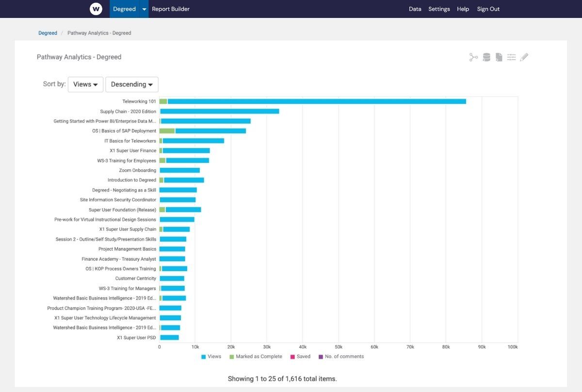Screen dimensions: 582x392
Task: Click 'Degreed - Negotiating as a Skill' label
Action: [x=124, y=190]
